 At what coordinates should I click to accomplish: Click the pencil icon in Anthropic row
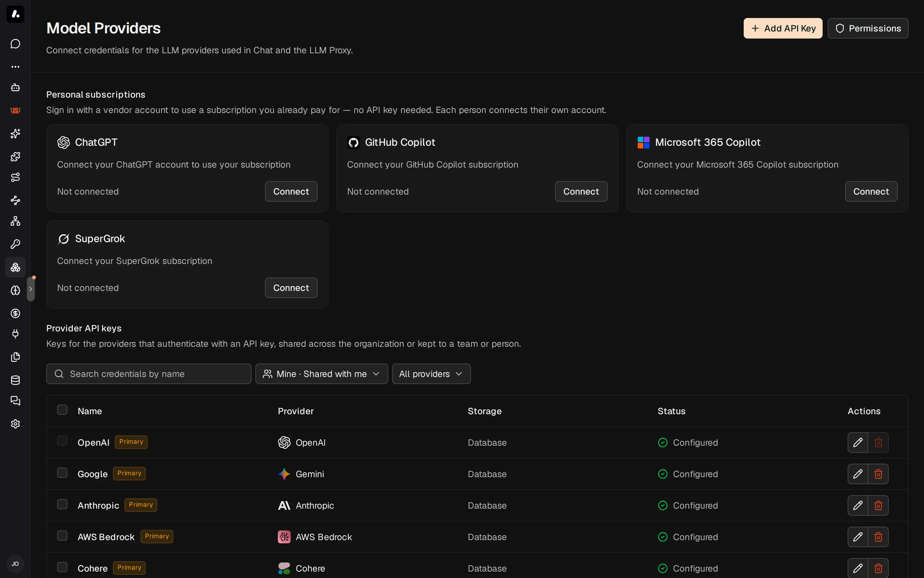pos(858,505)
